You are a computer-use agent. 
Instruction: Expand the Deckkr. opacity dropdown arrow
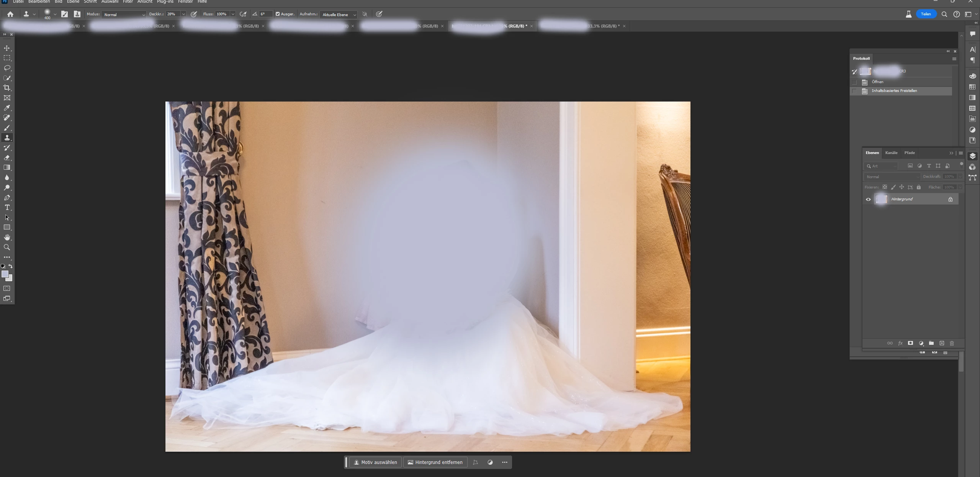[x=183, y=14]
